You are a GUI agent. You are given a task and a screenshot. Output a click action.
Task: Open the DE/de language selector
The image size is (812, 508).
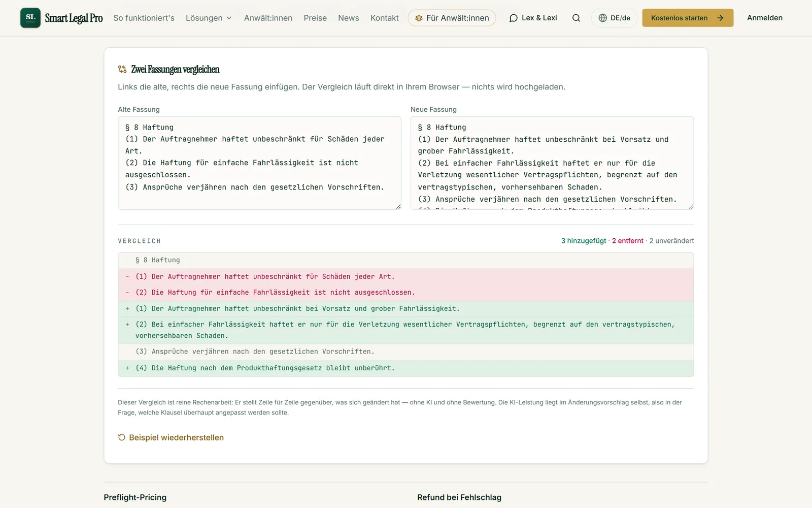614,18
